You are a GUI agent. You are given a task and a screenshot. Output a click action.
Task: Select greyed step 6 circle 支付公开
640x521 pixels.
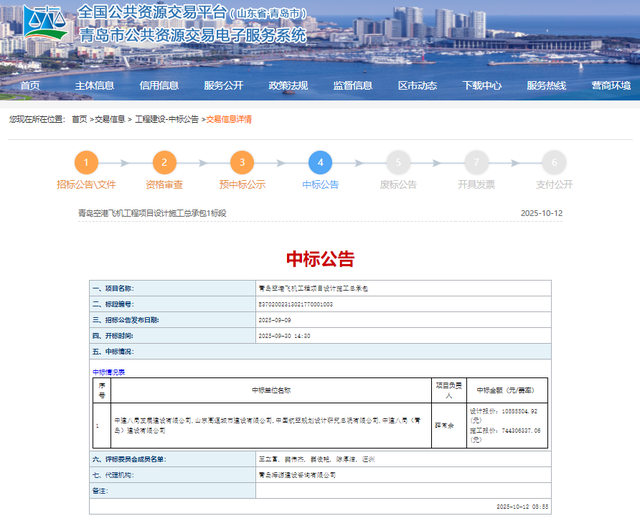pos(553,163)
